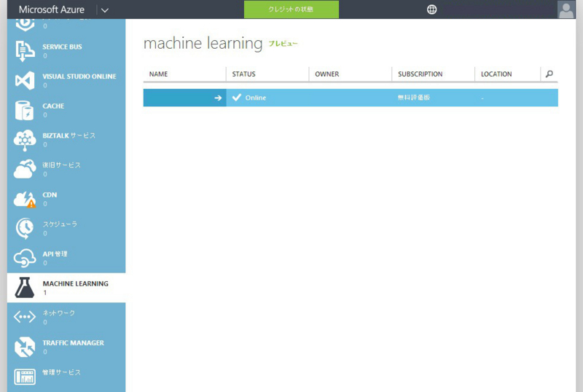
Task: Click the Microsoft Azure logo text
Action: 52,9
